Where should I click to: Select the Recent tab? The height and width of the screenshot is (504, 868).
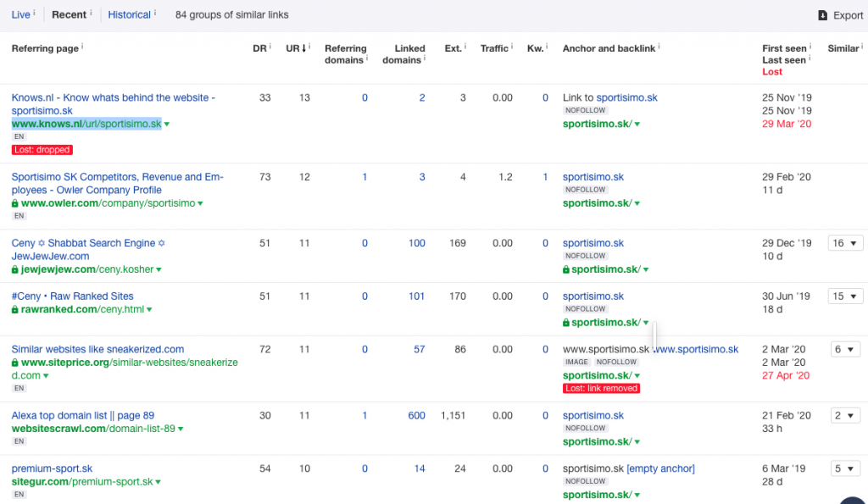tap(70, 15)
